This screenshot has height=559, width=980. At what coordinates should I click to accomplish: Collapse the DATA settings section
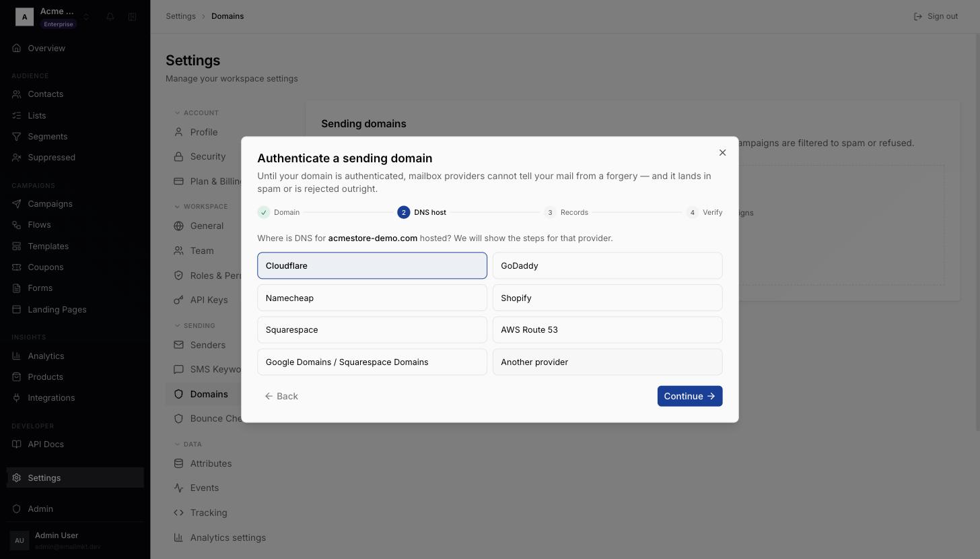coord(188,445)
